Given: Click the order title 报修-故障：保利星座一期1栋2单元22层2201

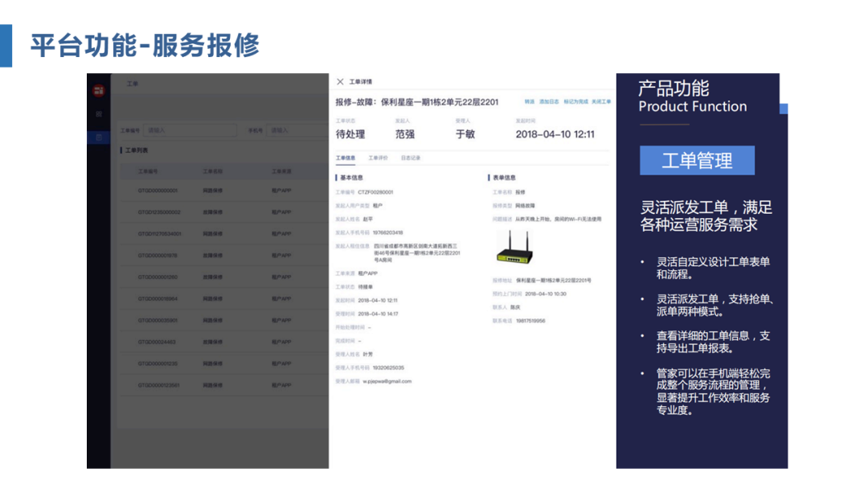Looking at the screenshot, I should pyautogui.click(x=417, y=102).
